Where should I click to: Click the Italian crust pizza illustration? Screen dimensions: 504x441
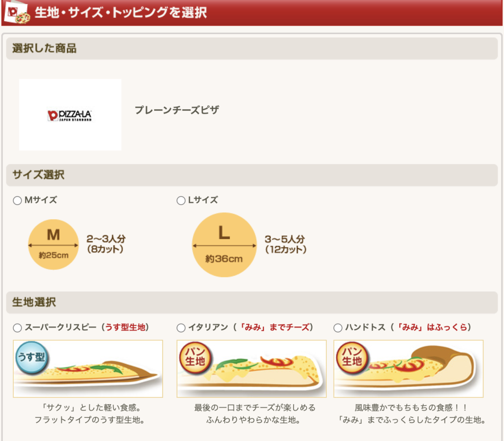pos(261,371)
